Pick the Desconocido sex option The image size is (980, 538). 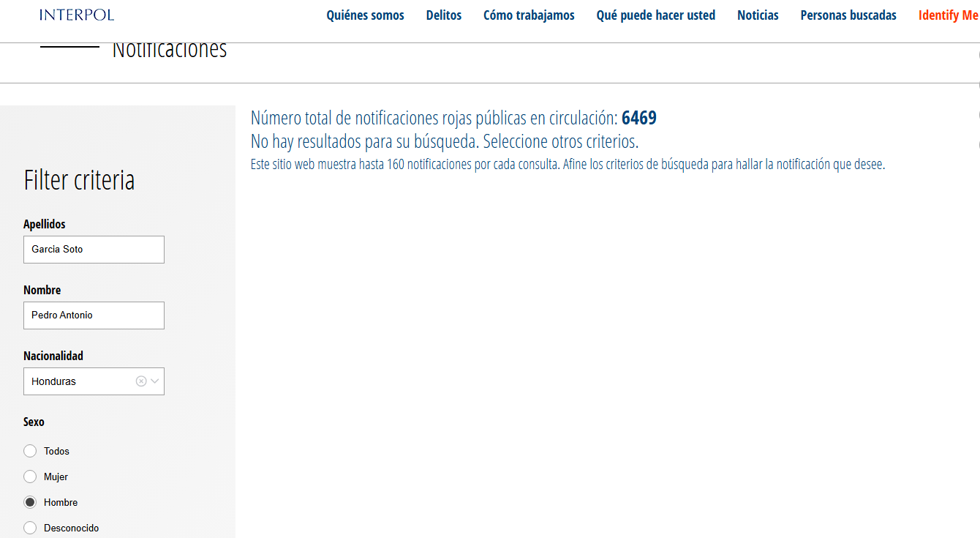(30, 528)
